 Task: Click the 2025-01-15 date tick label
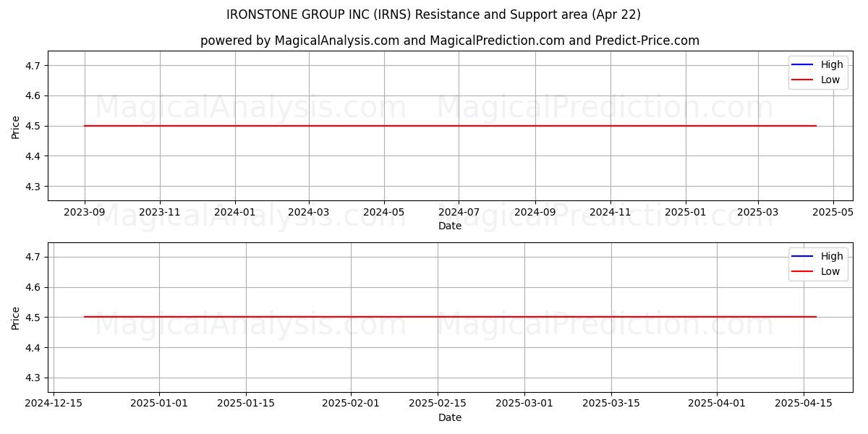(x=246, y=404)
